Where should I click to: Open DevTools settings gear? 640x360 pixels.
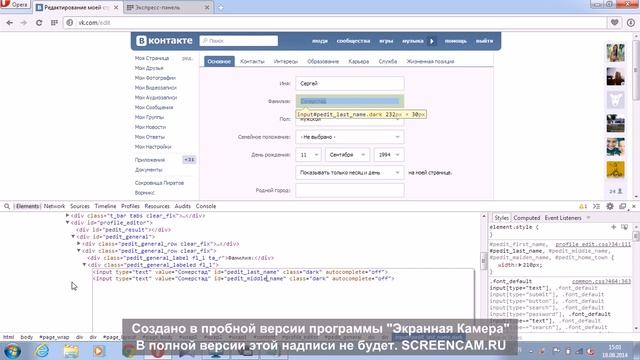coord(610,206)
